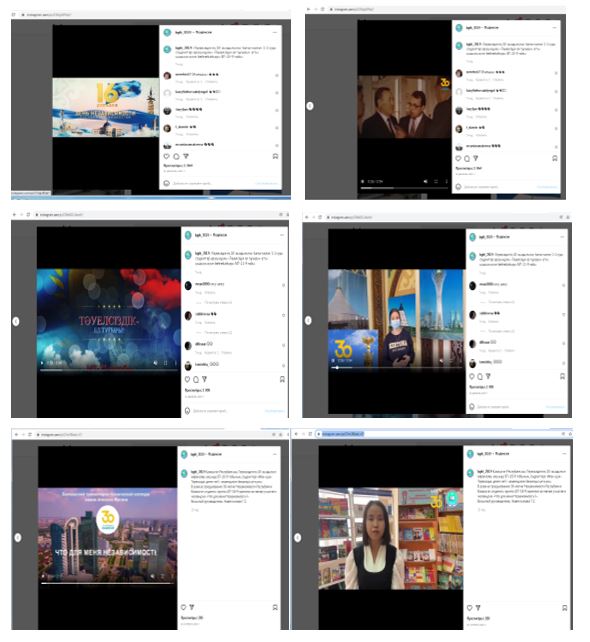Go to previous slide on the masked woman post
The height and width of the screenshot is (642, 590).
(308, 320)
